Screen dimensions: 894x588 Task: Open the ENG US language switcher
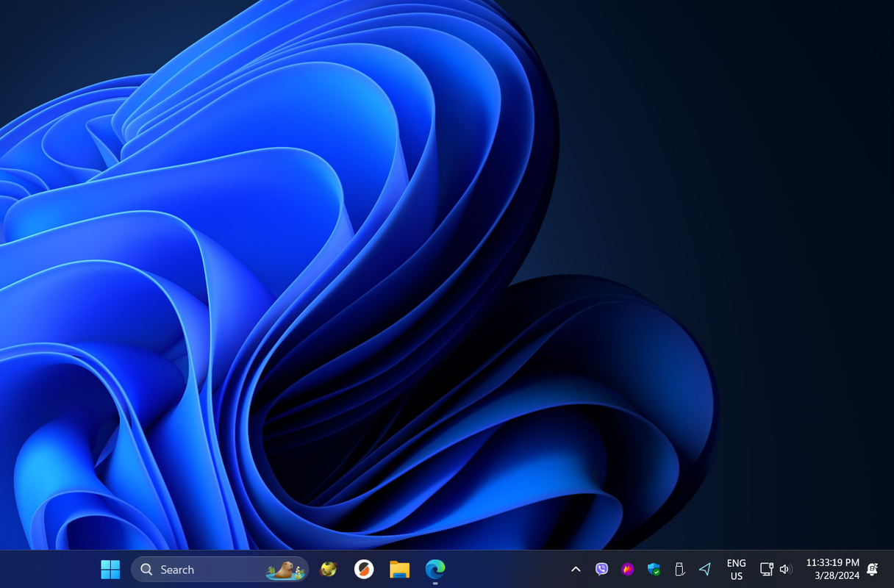pos(737,569)
